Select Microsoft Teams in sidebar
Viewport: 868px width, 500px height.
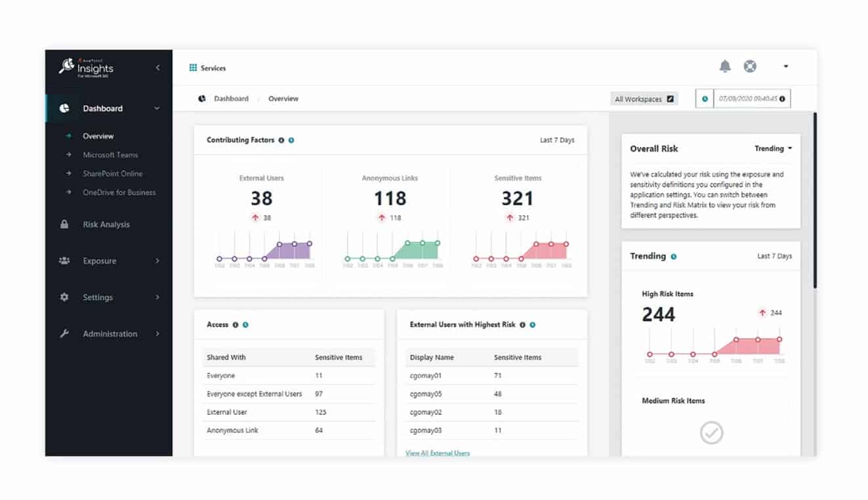coord(110,155)
